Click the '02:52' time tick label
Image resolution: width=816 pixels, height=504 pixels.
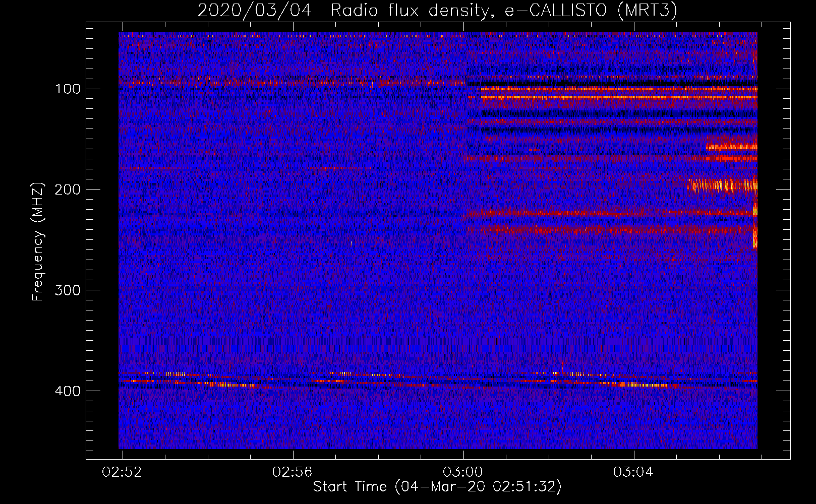tap(122, 472)
